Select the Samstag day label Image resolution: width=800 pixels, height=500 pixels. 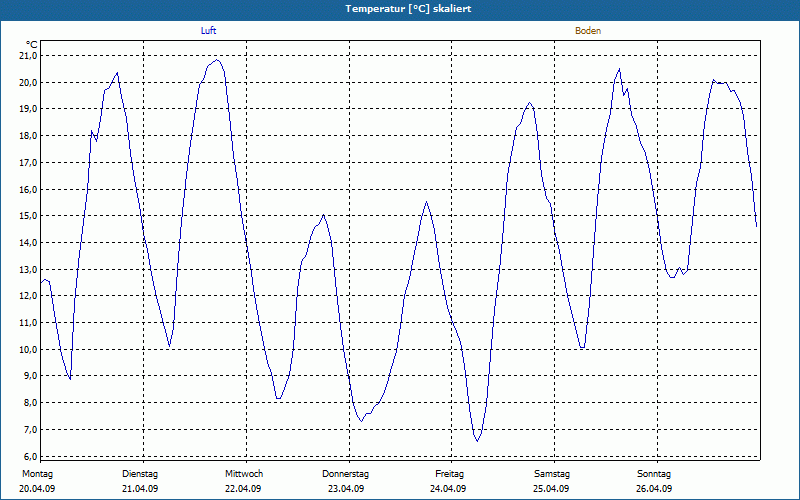tap(552, 474)
